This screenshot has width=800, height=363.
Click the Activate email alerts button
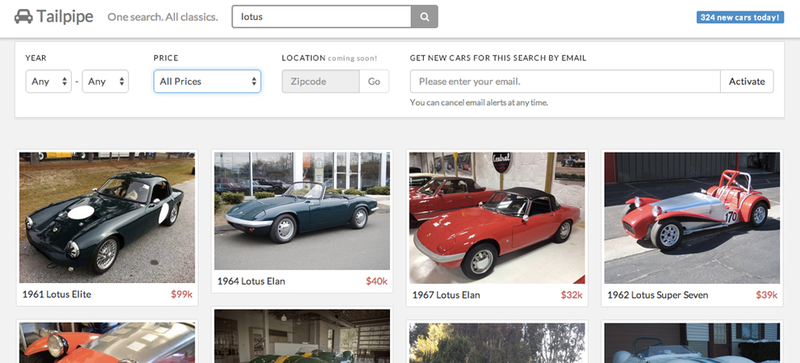click(747, 81)
